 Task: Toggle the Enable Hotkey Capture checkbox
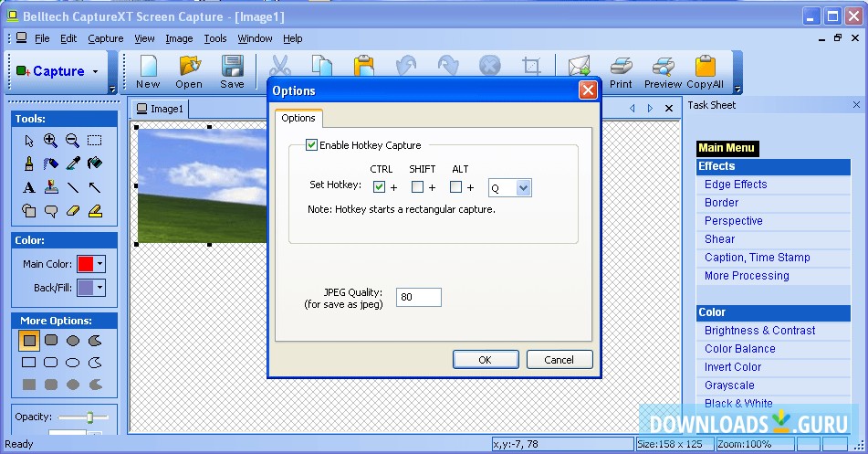click(x=311, y=145)
